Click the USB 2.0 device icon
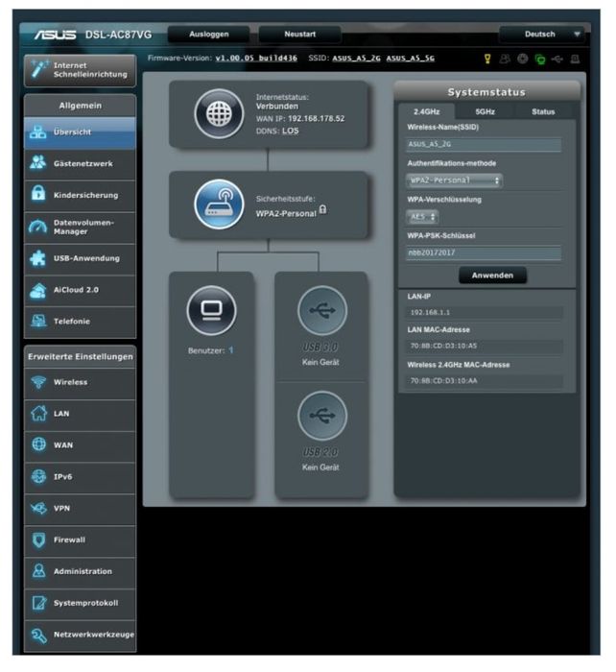Viewport: 616px width, 672px height. tap(322, 416)
